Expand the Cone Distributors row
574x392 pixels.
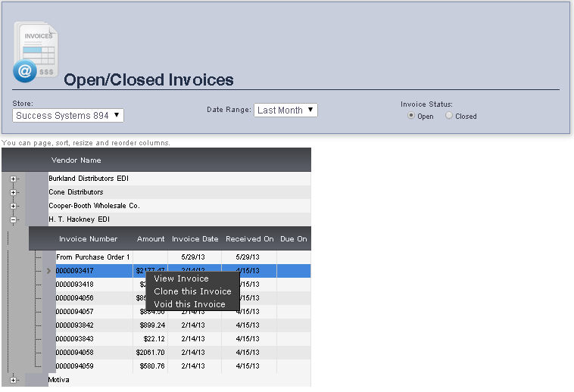(x=13, y=192)
